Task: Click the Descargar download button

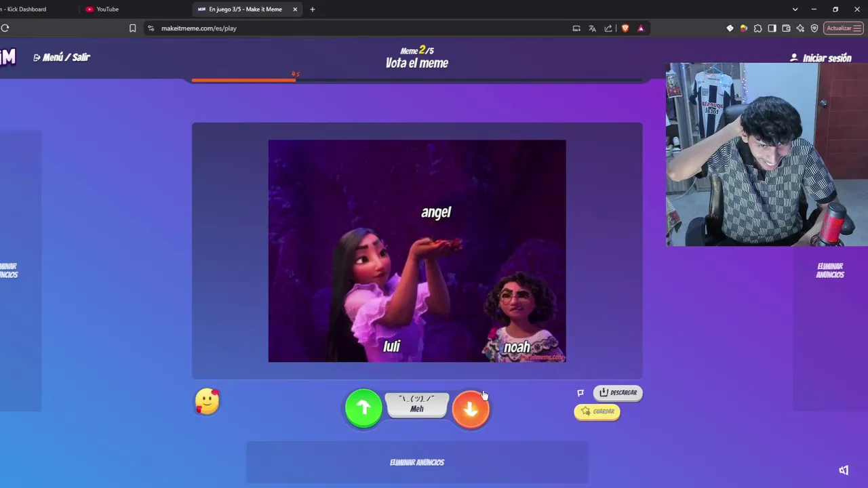Action: tap(618, 392)
